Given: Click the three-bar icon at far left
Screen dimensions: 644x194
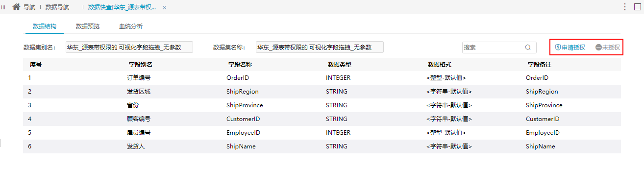Looking at the screenshot, I should pos(3,7).
